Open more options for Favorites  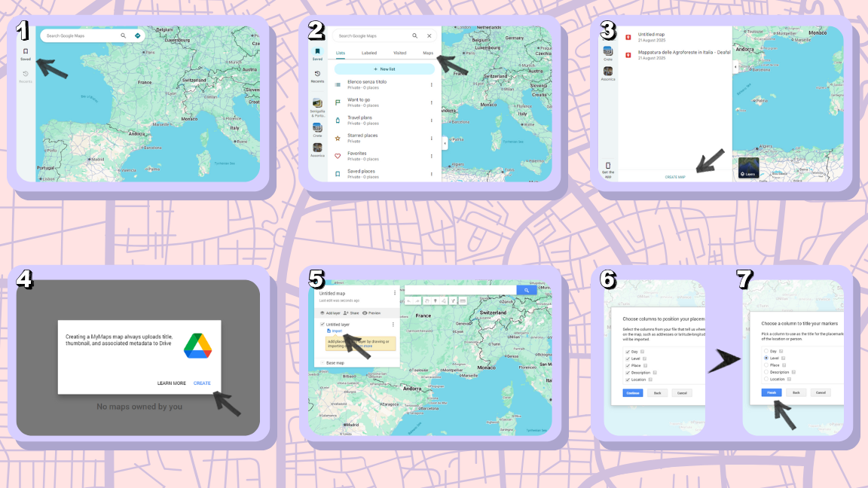(x=431, y=156)
